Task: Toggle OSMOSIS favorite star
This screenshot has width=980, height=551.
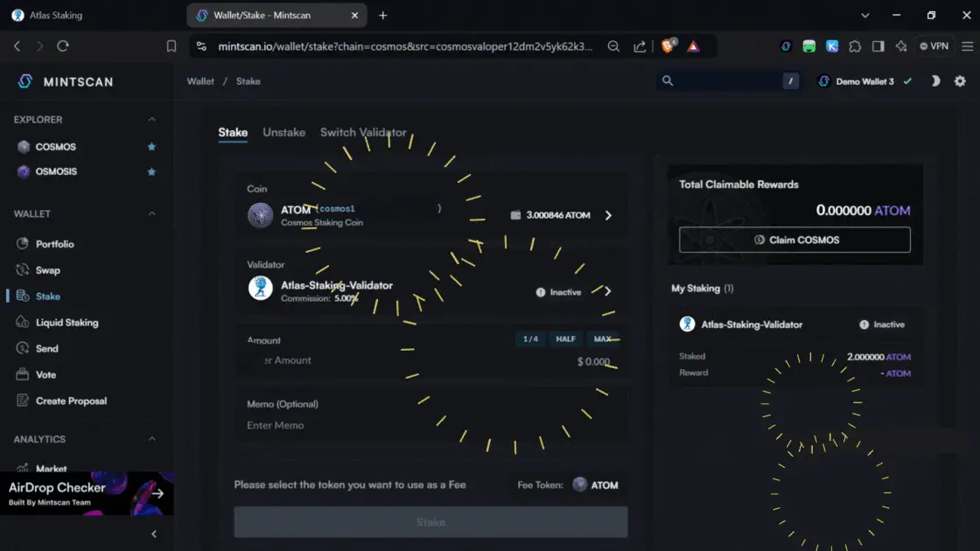Action: click(151, 171)
